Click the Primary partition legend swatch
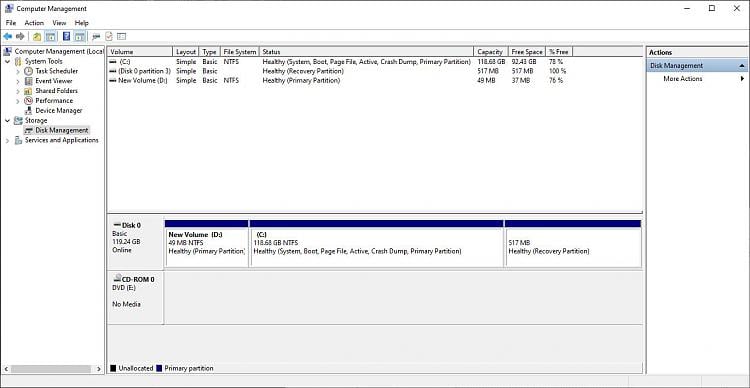The width and height of the screenshot is (750, 388). coord(160,368)
